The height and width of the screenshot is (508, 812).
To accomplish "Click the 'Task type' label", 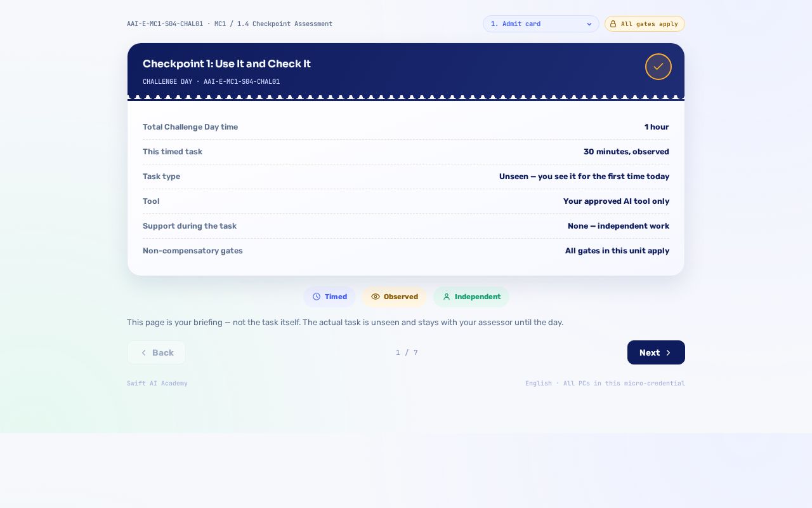I will (161, 177).
